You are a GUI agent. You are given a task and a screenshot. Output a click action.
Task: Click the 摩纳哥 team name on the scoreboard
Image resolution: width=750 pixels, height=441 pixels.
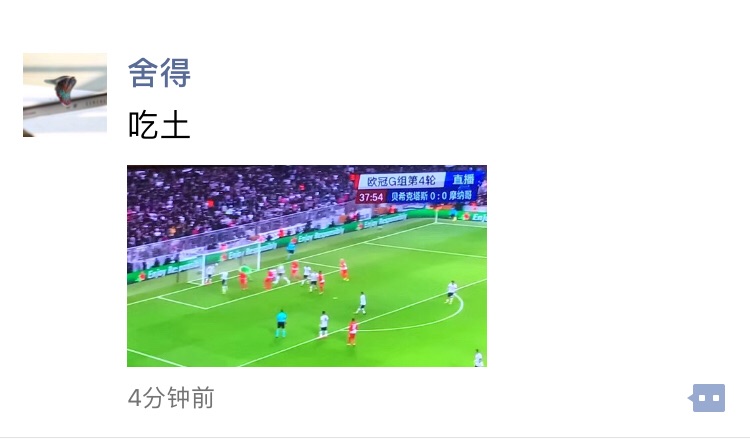point(460,195)
